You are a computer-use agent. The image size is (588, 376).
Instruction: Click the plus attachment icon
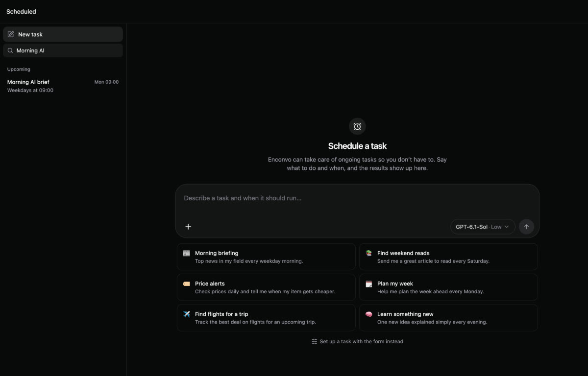coord(188,227)
